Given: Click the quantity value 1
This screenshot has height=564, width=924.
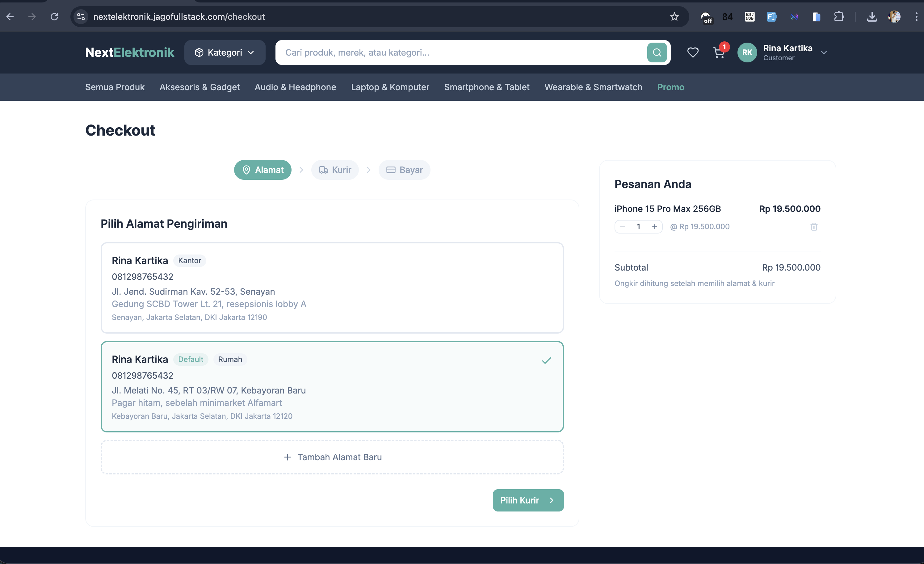Looking at the screenshot, I should pos(638,226).
